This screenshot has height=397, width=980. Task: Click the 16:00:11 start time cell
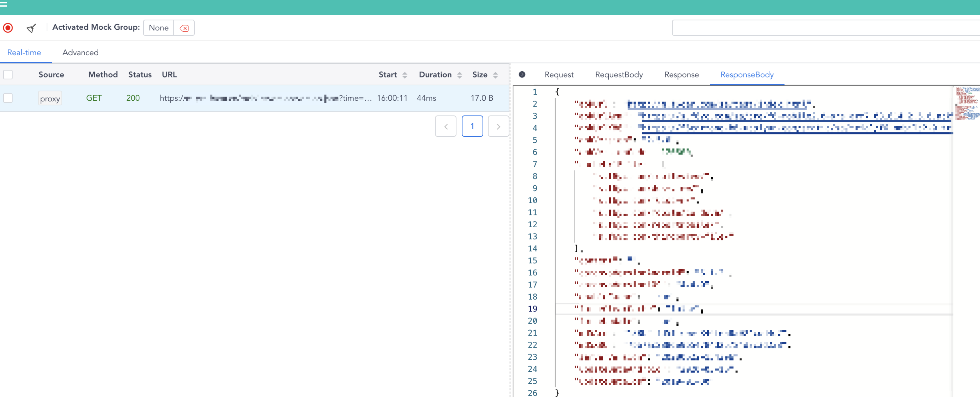392,98
